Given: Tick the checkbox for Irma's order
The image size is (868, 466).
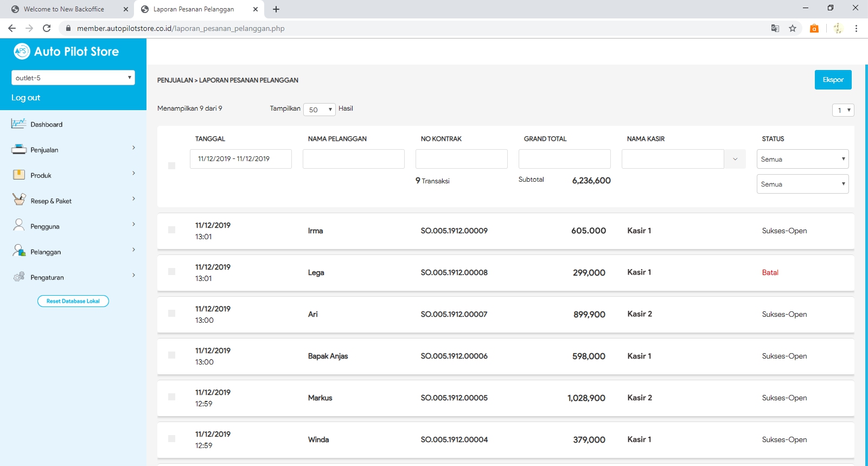Looking at the screenshot, I should [x=171, y=230].
